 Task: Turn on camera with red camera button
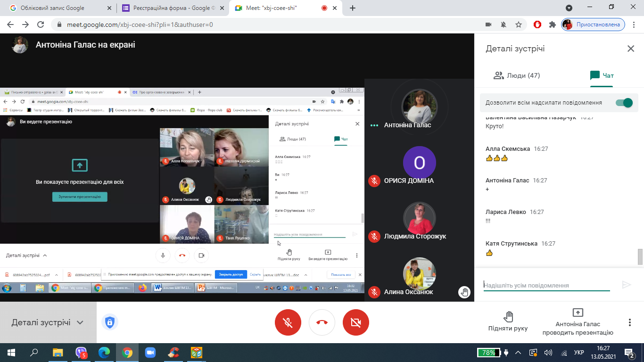[x=356, y=322]
